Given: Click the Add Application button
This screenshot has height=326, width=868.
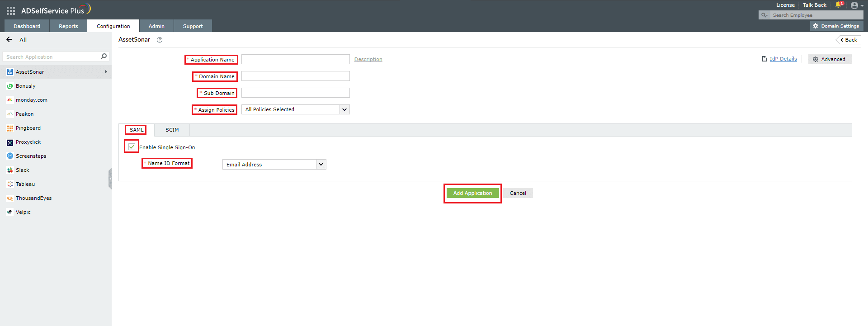Looking at the screenshot, I should pos(472,193).
